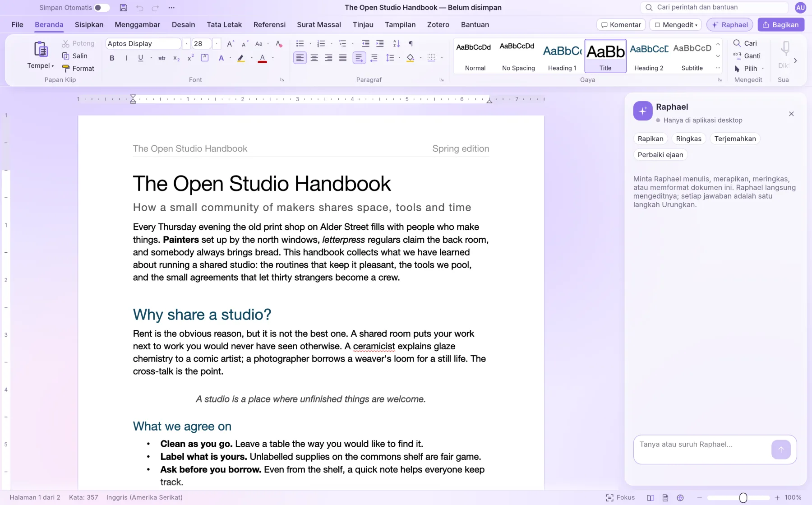Open the Zotero tab
This screenshot has width=812, height=505.
click(x=438, y=25)
